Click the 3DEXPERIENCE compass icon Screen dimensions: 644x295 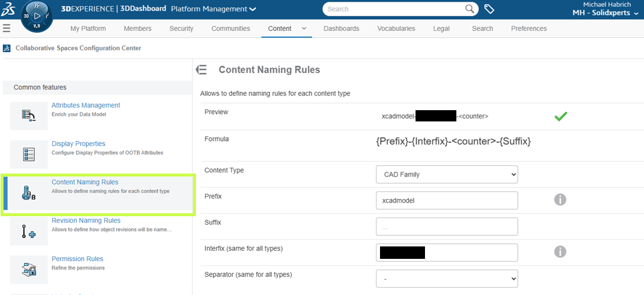click(36, 18)
